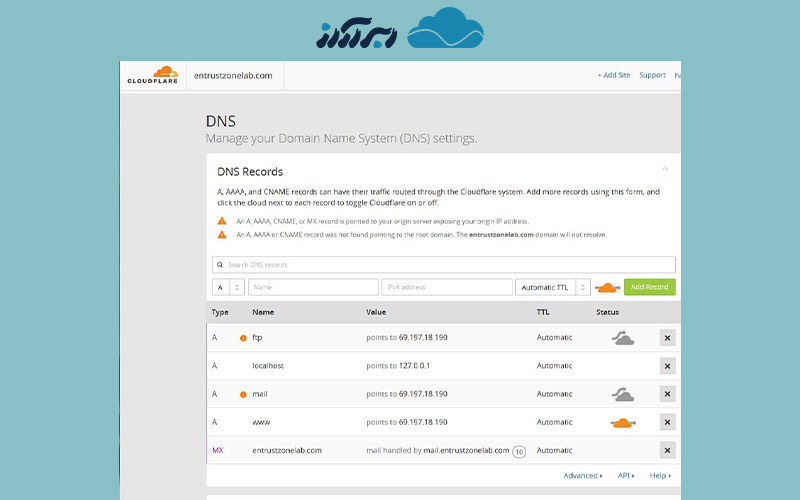Toggle the grey cloud for ftp record

(622, 338)
